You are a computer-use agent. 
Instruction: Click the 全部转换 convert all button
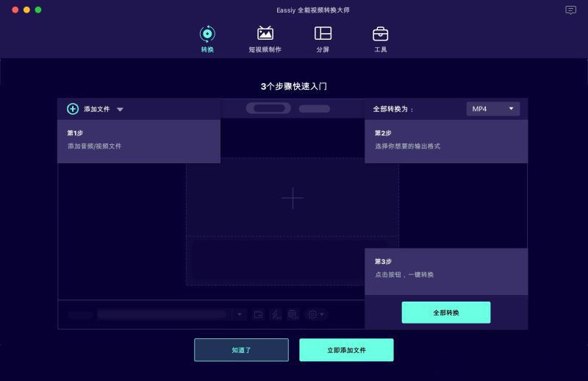pos(446,313)
